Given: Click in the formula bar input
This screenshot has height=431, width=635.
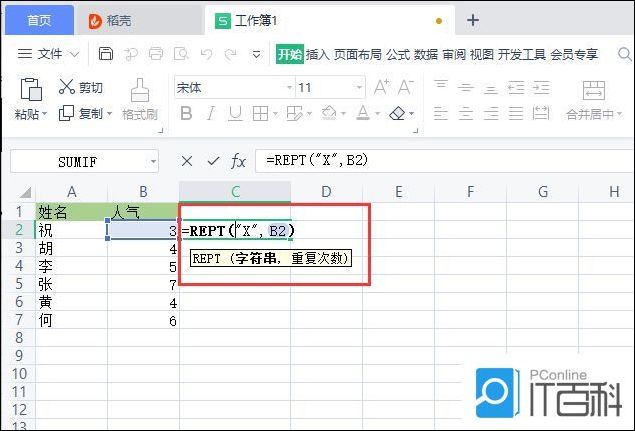Looking at the screenshot, I should (x=443, y=161).
